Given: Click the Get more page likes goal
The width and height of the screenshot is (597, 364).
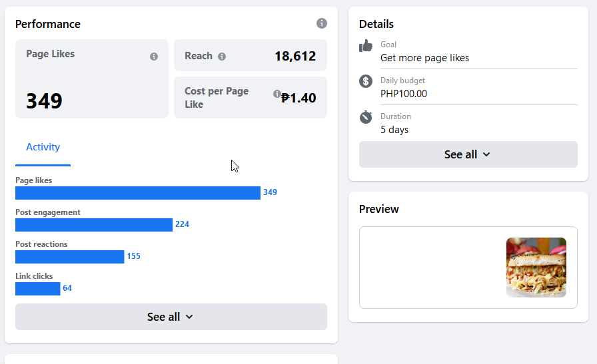Looking at the screenshot, I should coord(424,58).
